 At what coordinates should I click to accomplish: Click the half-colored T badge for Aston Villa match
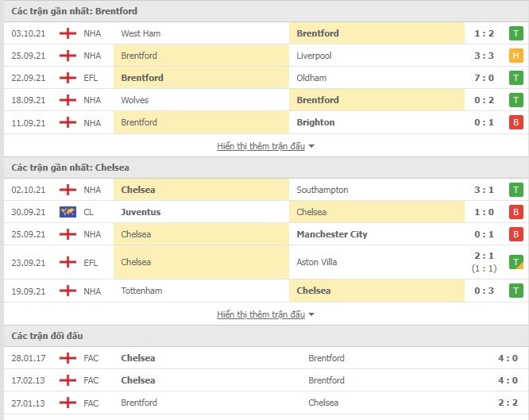(515, 262)
